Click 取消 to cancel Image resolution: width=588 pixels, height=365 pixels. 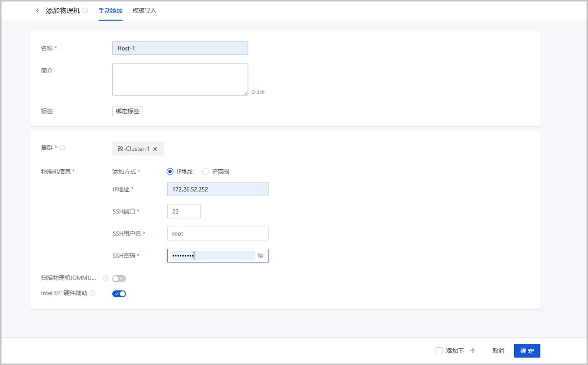click(x=498, y=351)
